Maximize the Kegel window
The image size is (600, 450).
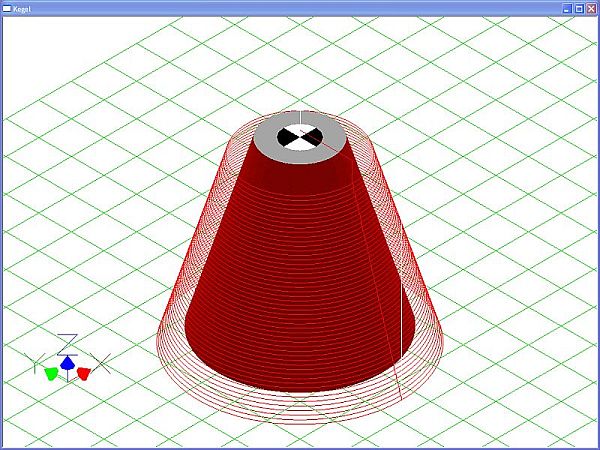tap(578, 7)
